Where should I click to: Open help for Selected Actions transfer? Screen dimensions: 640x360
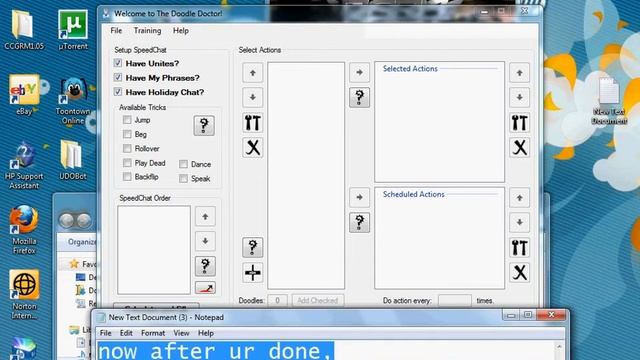(359, 97)
